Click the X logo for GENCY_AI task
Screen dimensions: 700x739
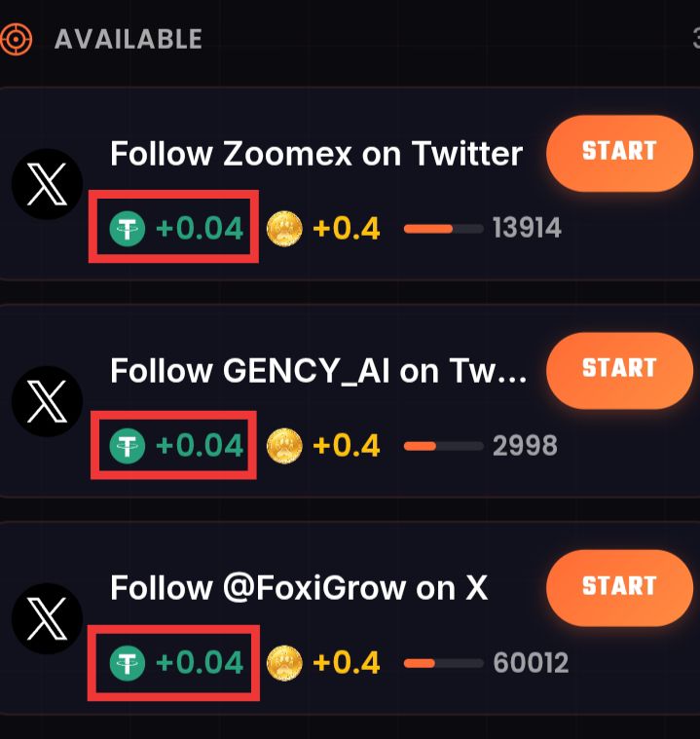point(47,401)
